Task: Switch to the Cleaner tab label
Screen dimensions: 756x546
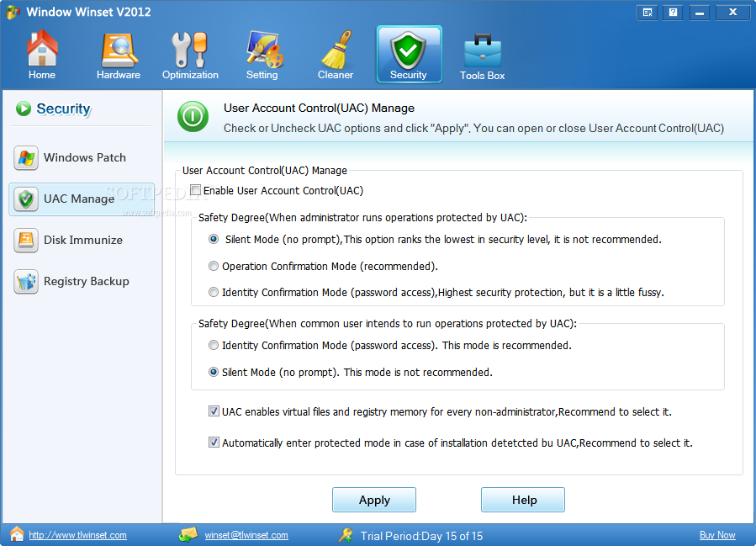Action: [336, 75]
